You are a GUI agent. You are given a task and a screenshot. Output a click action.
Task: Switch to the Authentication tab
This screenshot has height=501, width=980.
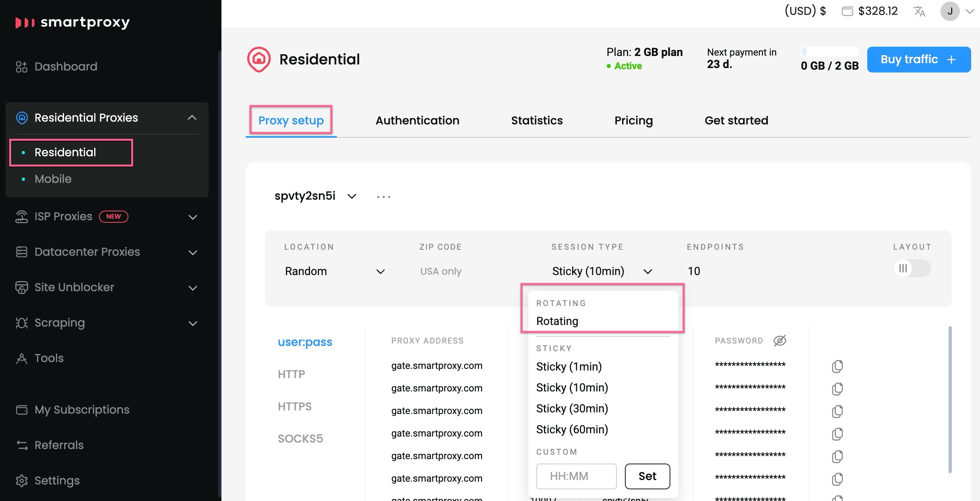point(418,120)
